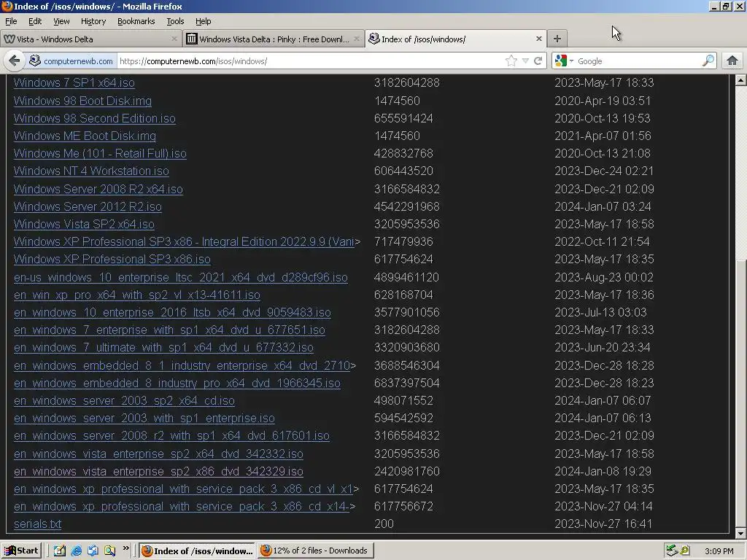This screenshot has height=560, width=747.
Task: Click the search magnifier icon
Action: click(x=708, y=61)
